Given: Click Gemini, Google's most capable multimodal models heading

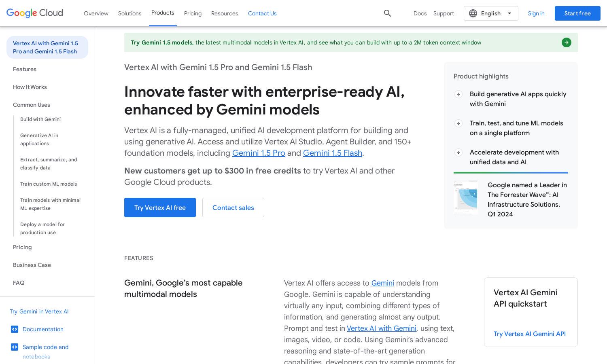Looking at the screenshot, I should [x=183, y=288].
